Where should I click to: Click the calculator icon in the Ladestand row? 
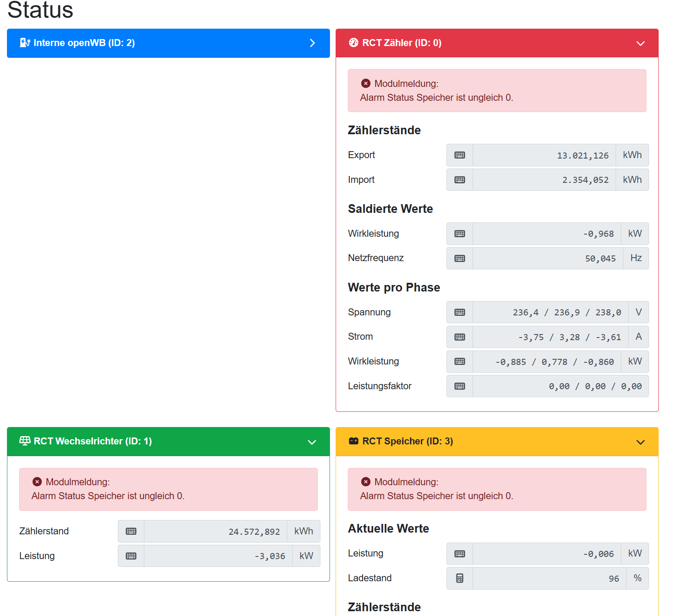point(460,578)
